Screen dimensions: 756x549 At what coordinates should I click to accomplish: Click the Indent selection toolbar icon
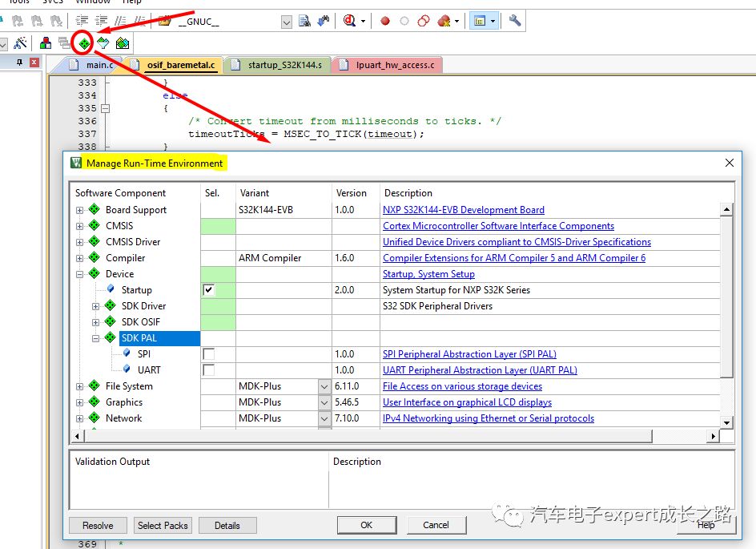pos(82,21)
